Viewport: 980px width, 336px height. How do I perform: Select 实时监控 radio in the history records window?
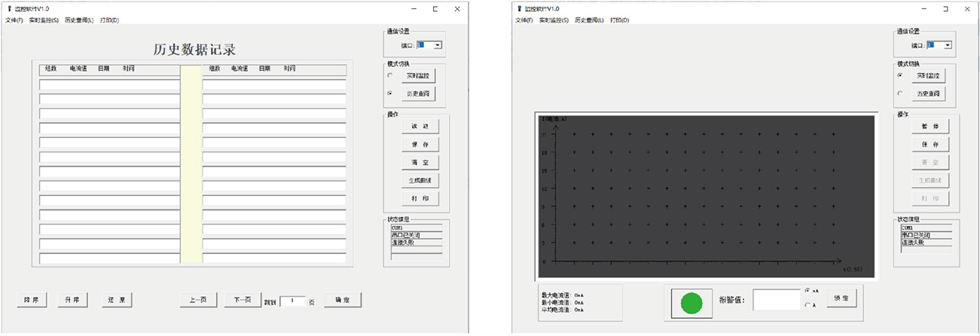point(389,76)
